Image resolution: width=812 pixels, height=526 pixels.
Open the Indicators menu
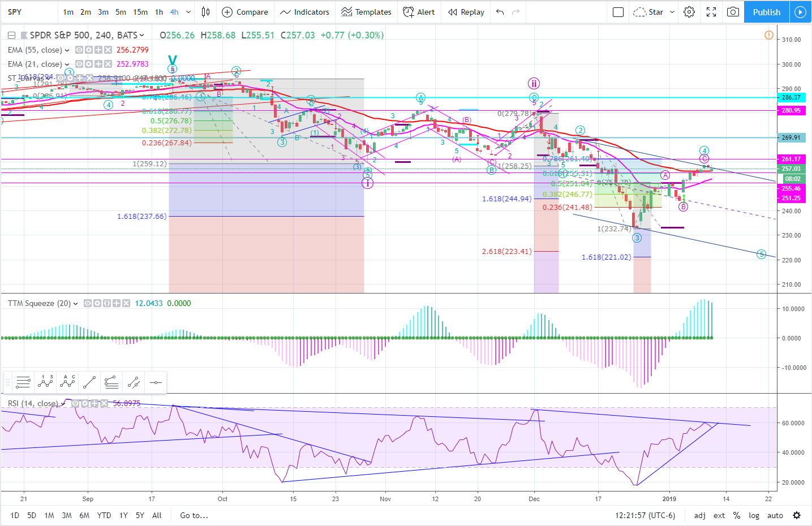click(304, 12)
